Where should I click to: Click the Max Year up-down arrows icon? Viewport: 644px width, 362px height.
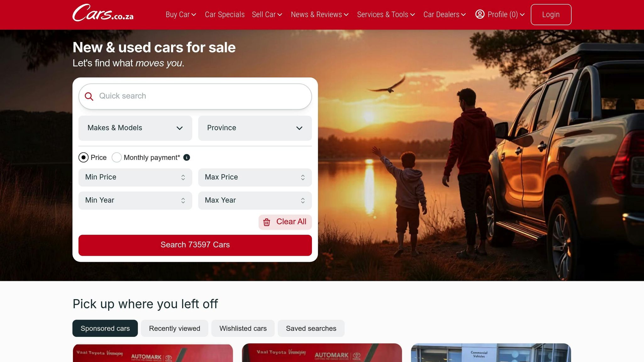303,200
